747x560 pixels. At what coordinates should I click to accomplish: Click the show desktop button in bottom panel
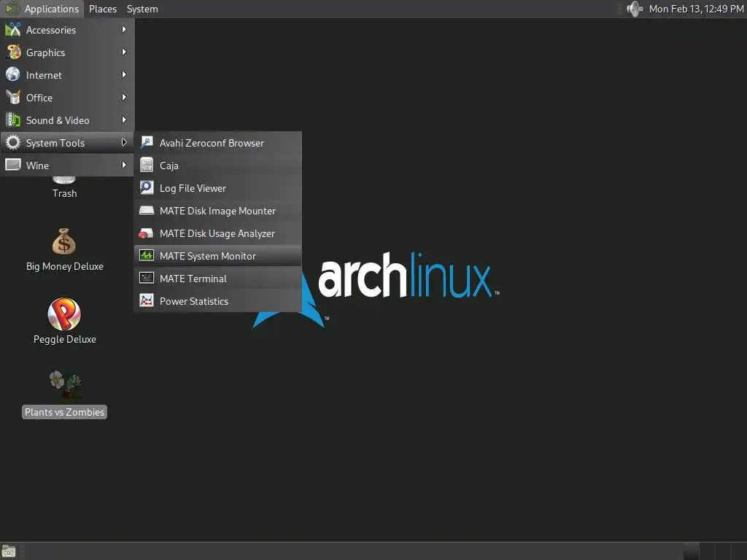coord(9,551)
